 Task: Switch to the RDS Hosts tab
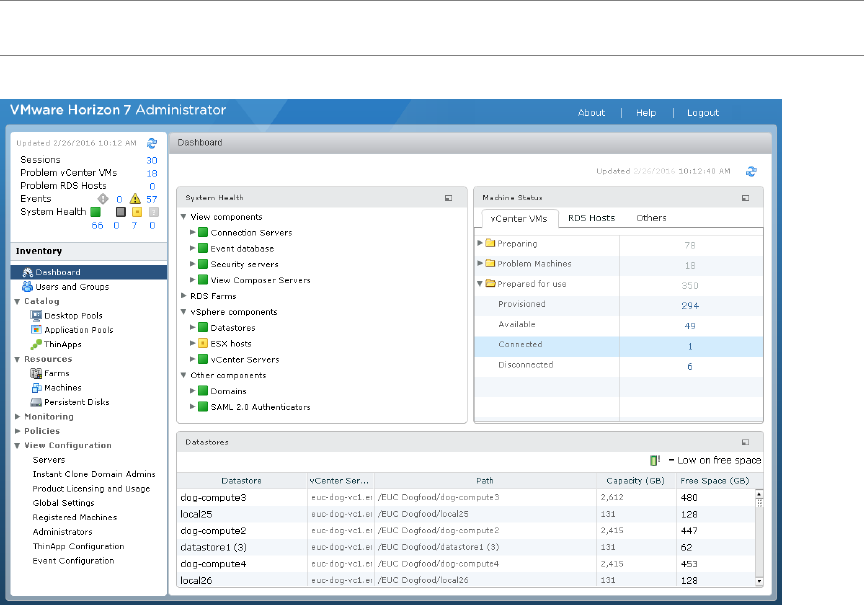pyautogui.click(x=591, y=218)
